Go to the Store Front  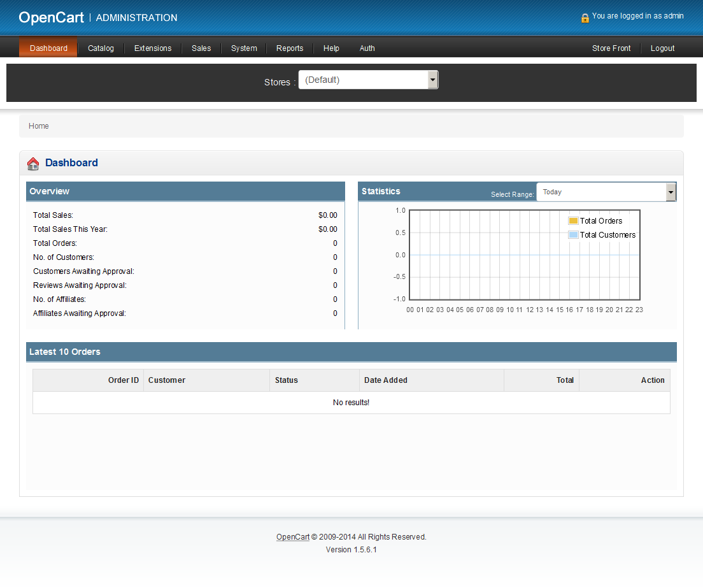[611, 48]
